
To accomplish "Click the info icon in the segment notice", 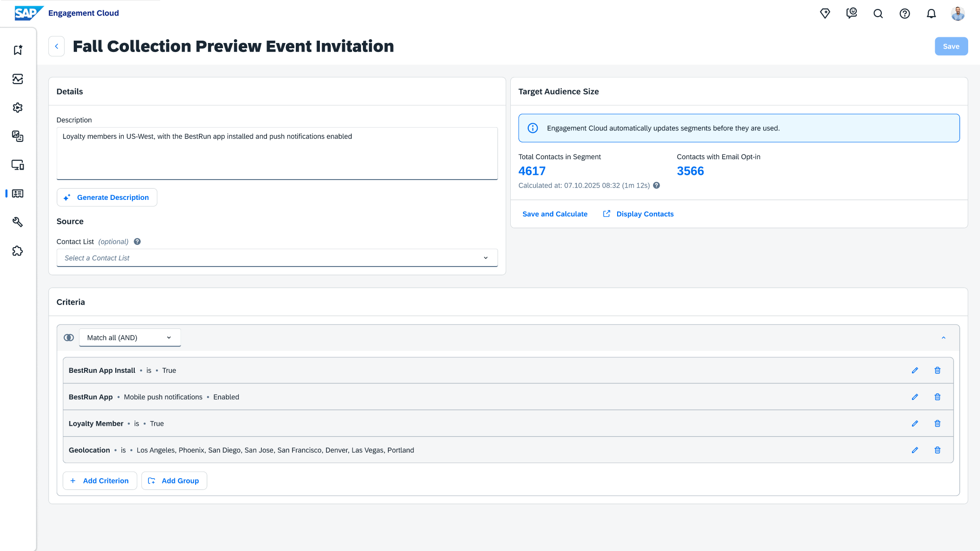I will pyautogui.click(x=533, y=128).
